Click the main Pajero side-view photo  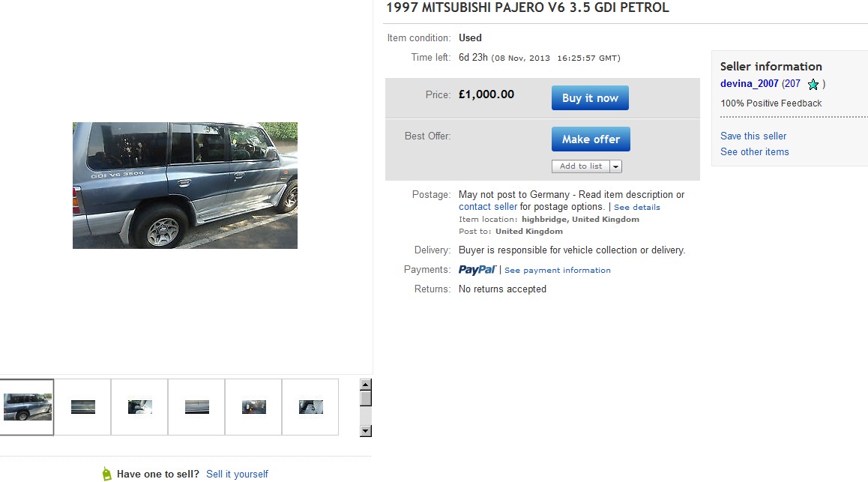(x=185, y=185)
